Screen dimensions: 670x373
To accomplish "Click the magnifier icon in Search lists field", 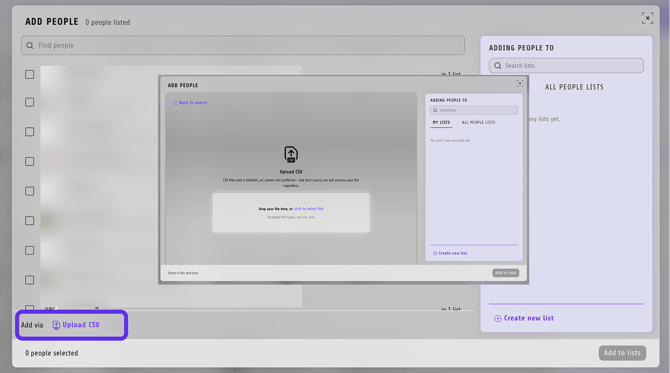I will 497,66.
